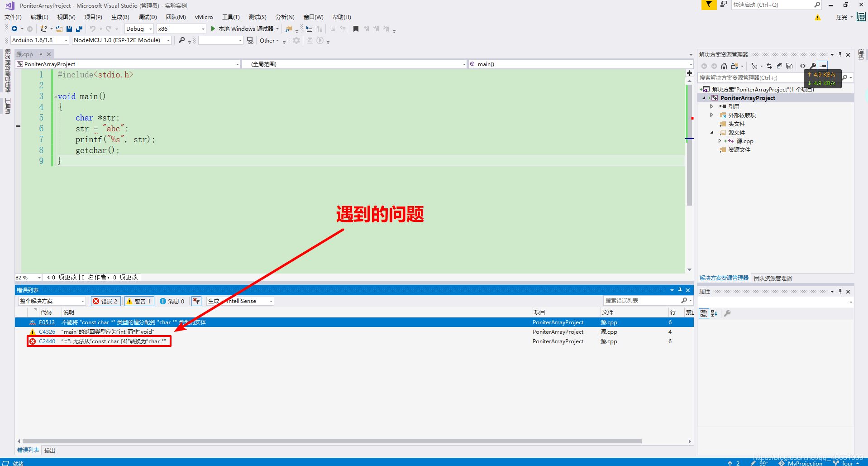Open the 生成(B) build menu

pyautogui.click(x=120, y=17)
